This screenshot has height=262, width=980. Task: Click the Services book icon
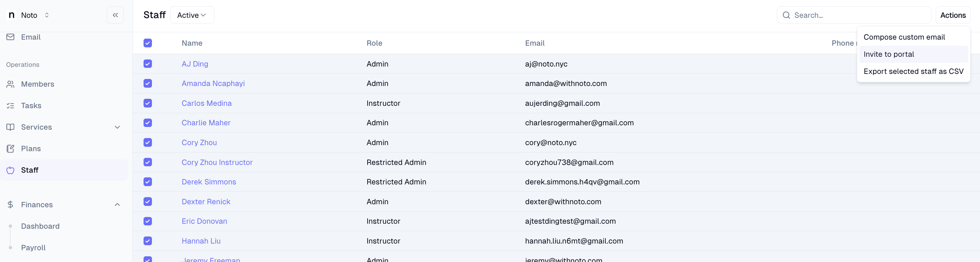click(10, 127)
